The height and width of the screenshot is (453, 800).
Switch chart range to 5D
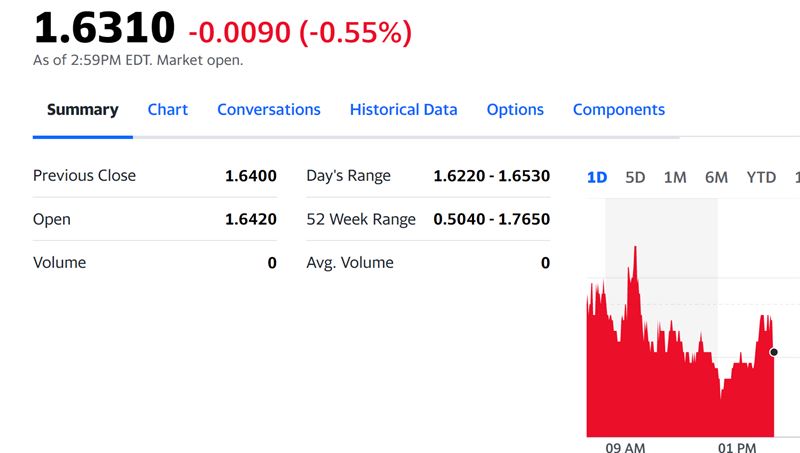pyautogui.click(x=635, y=177)
